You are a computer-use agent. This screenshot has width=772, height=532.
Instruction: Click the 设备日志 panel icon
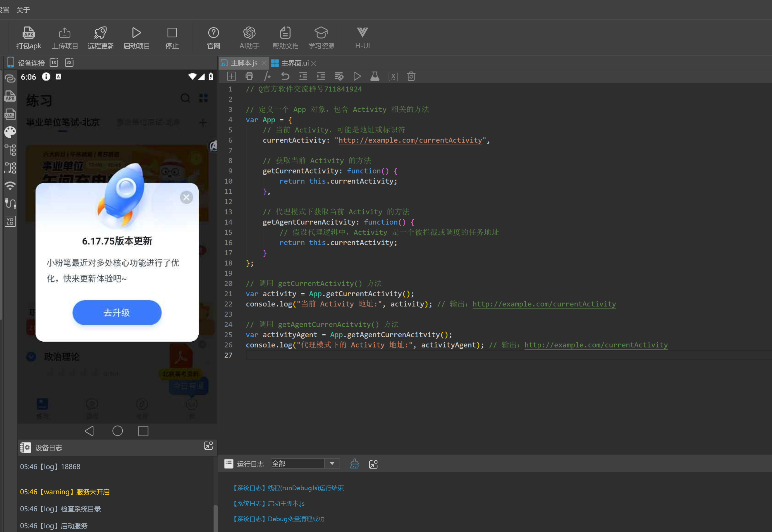(x=25, y=448)
